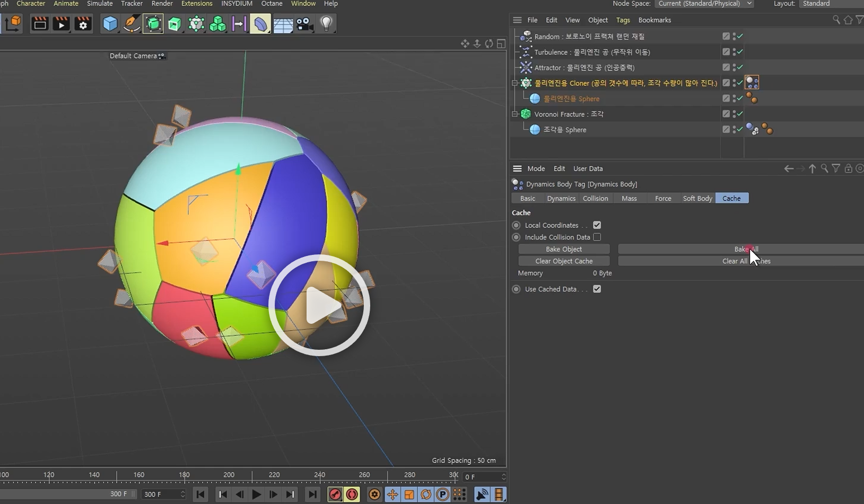Toggle Autokeying in timeline
This screenshot has height=504, width=864.
point(352,494)
